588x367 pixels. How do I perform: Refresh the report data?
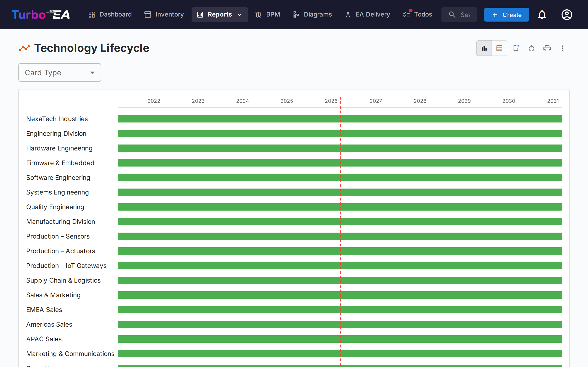click(531, 48)
